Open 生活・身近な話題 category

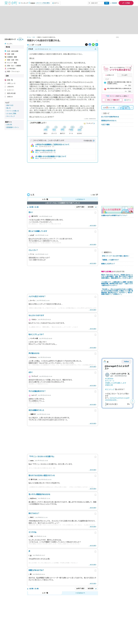coord(11,51)
